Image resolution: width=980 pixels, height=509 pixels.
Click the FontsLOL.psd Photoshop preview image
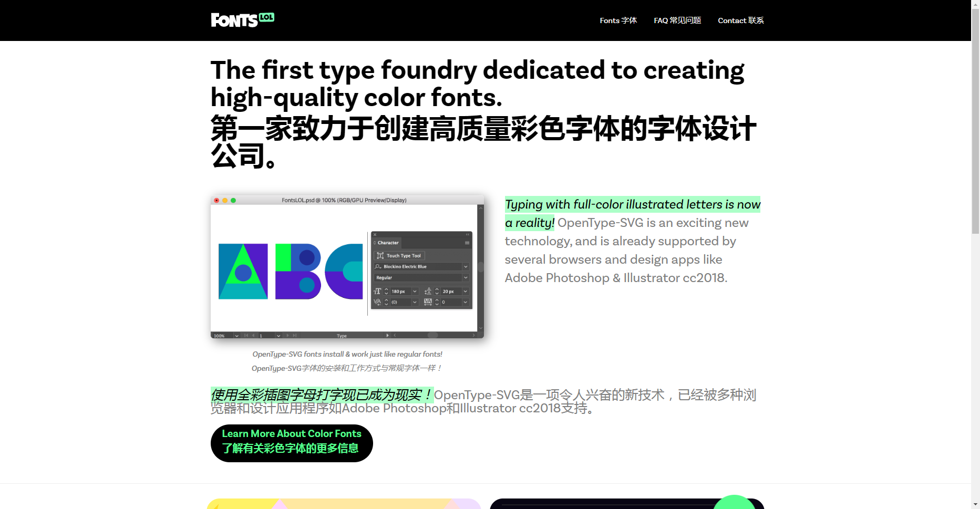(x=347, y=267)
